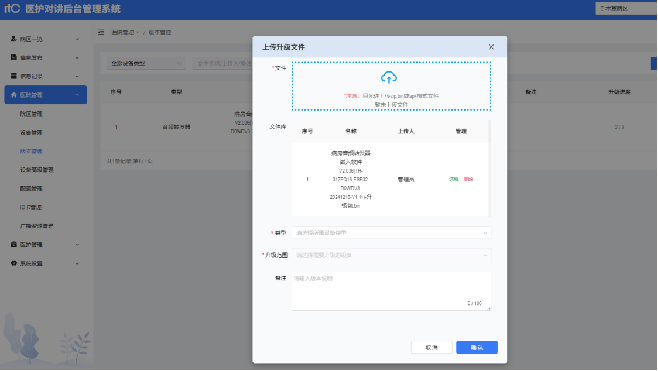Click the 序号 column header in file library
This screenshot has height=371, width=658.
[307, 131]
